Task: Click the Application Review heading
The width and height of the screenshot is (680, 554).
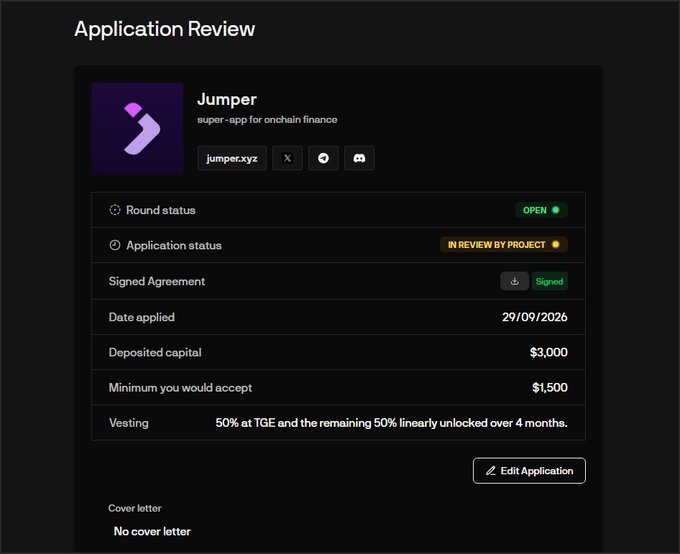Action: tap(164, 29)
